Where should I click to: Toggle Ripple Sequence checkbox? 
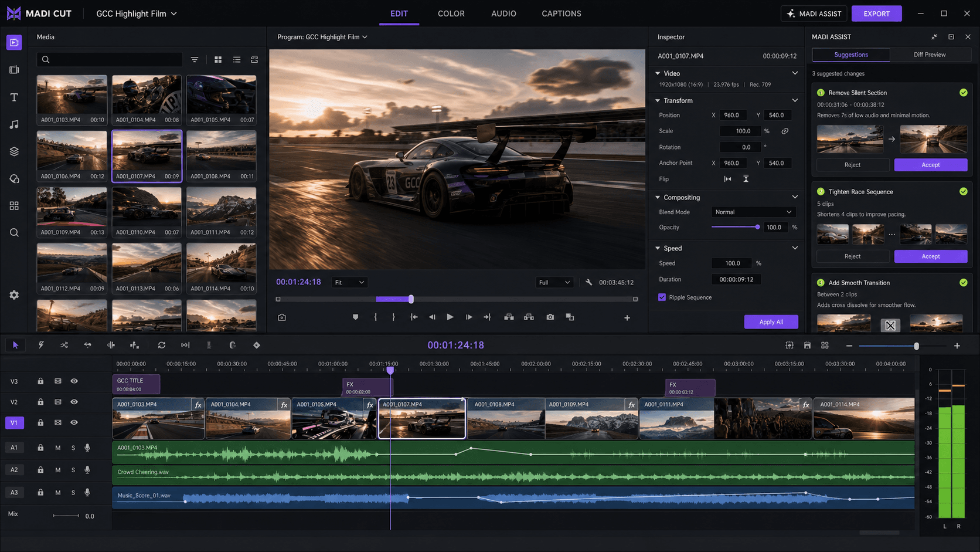[x=662, y=297]
